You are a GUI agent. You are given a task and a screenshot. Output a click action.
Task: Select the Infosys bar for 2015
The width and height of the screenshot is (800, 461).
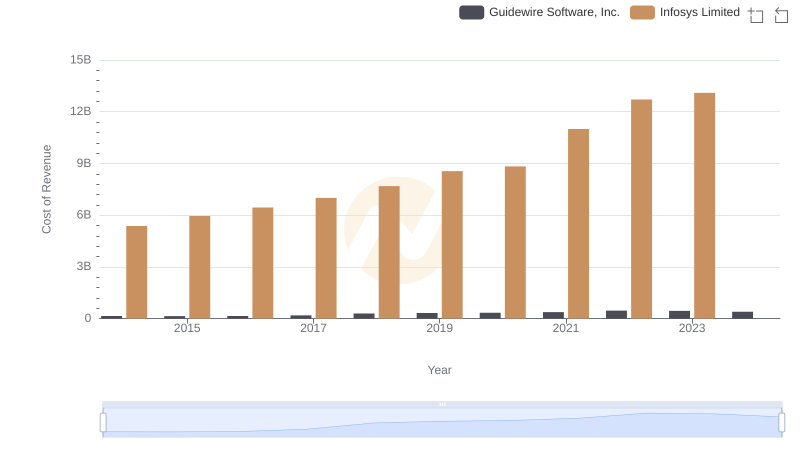pyautogui.click(x=199, y=267)
